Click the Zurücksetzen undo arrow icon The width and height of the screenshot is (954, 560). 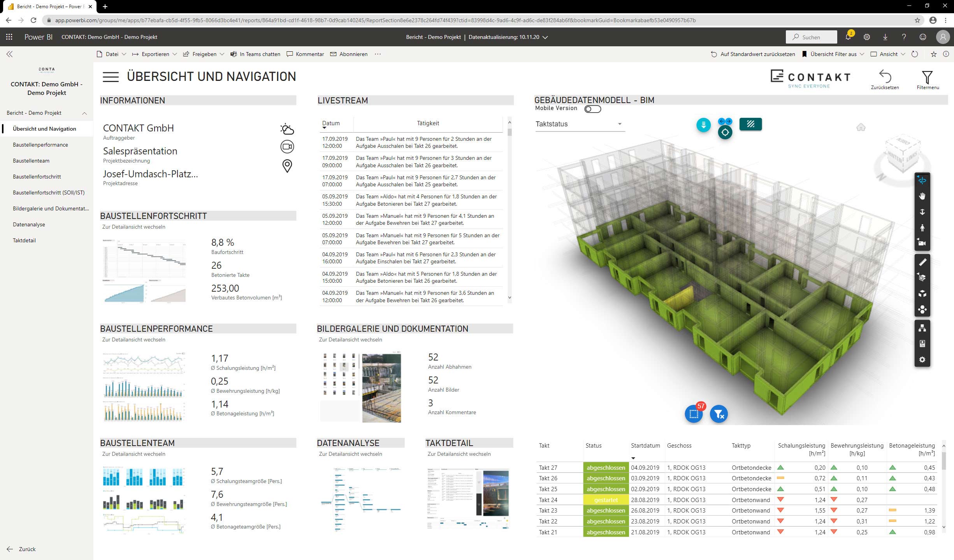pos(885,77)
